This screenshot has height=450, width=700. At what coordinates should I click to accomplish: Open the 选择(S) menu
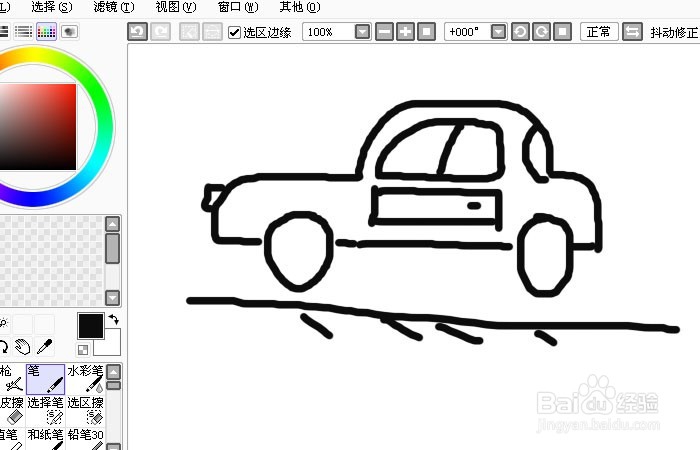click(x=52, y=7)
